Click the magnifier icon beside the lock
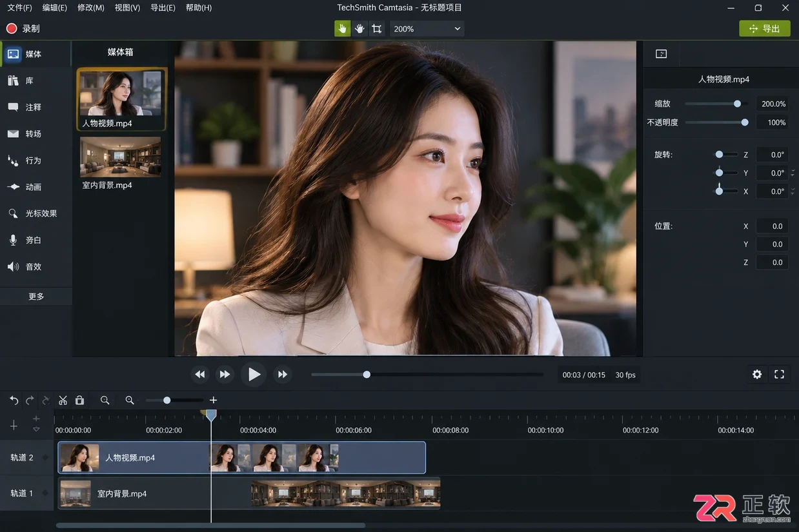 [x=105, y=400]
